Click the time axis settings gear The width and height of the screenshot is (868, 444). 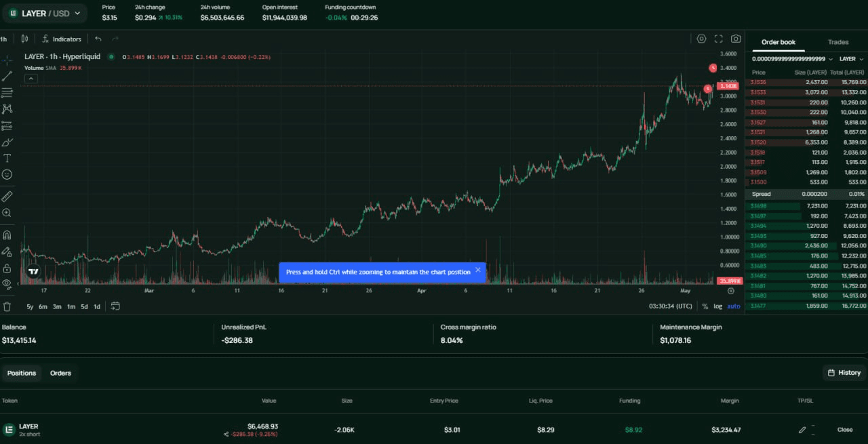pos(731,291)
